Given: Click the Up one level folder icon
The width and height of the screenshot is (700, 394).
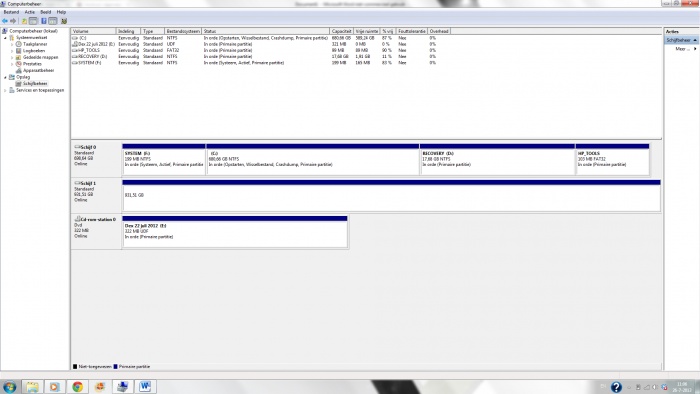Looking at the screenshot, I should tap(24, 21).
